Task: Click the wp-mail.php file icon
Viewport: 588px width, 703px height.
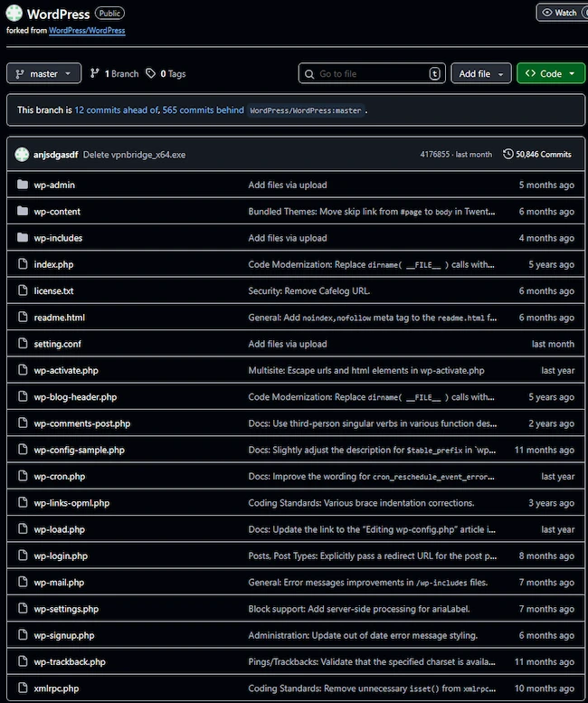Action: tap(23, 581)
